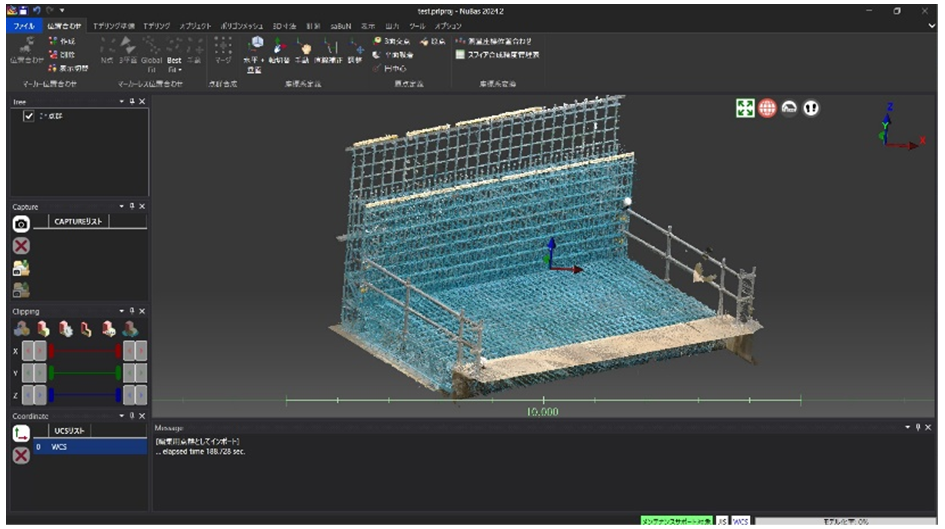Toggle the JIS indicator in status bar
This screenshot has width=945, height=529.
tap(722, 521)
